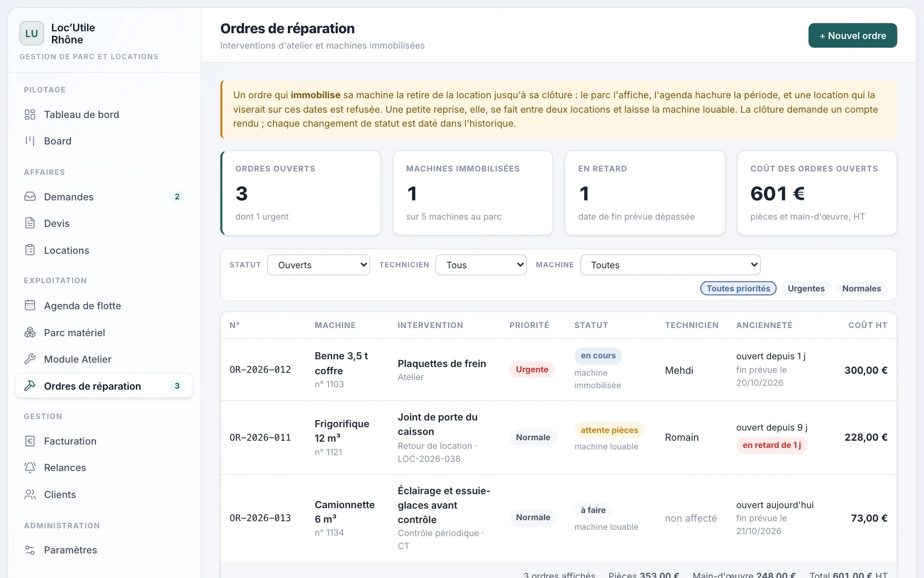Click the 'en retard de 1 j' badge
The width and height of the screenshot is (924, 578).
coord(771,445)
